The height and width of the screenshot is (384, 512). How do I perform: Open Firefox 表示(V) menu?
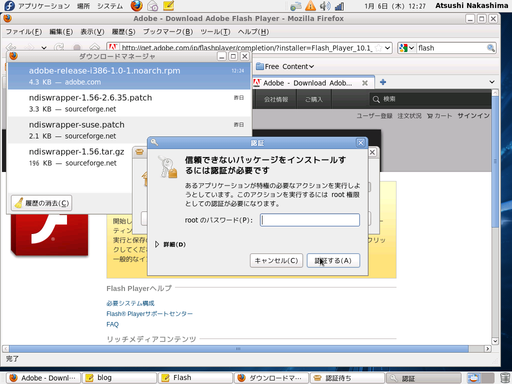[x=92, y=32]
